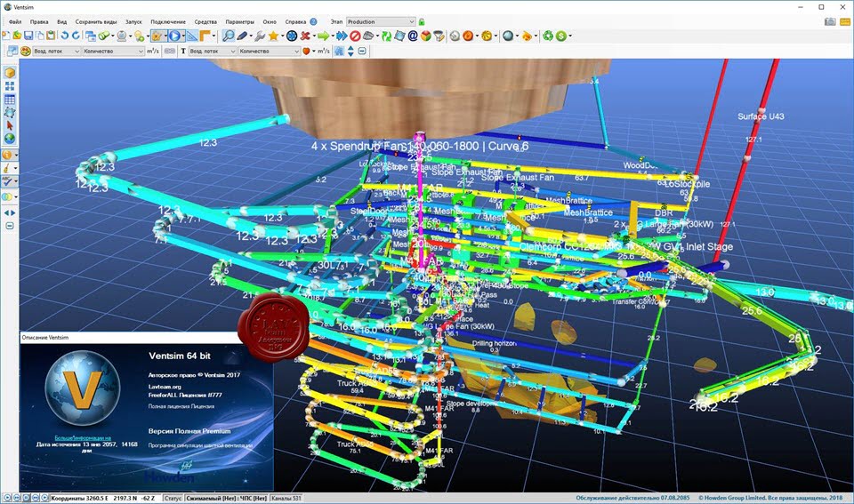Expand the overlapping circles dropdown in sidebar
The image size is (854, 504).
pos(16,196)
